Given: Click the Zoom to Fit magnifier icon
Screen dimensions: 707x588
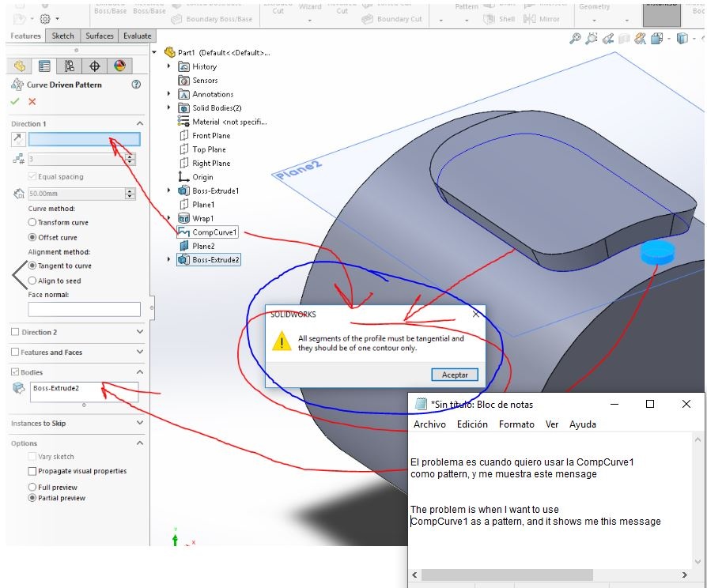Looking at the screenshot, I should 575,39.
